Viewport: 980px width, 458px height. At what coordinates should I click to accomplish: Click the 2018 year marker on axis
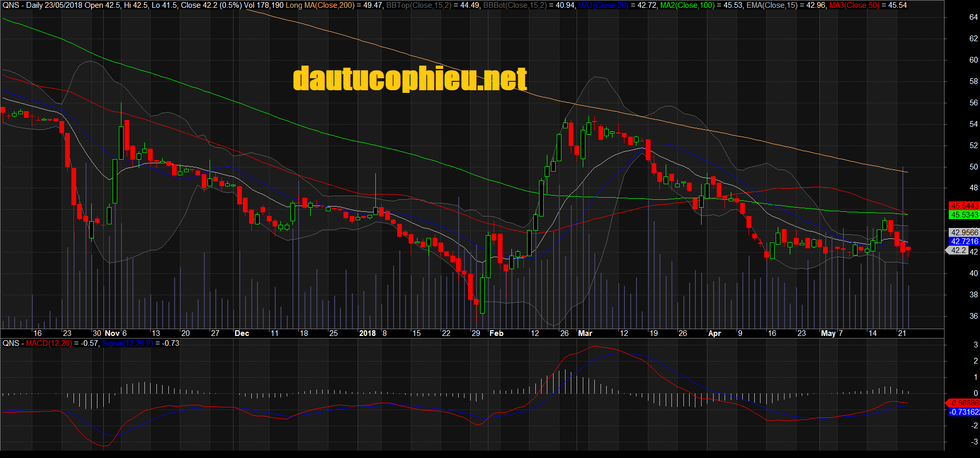(x=367, y=333)
